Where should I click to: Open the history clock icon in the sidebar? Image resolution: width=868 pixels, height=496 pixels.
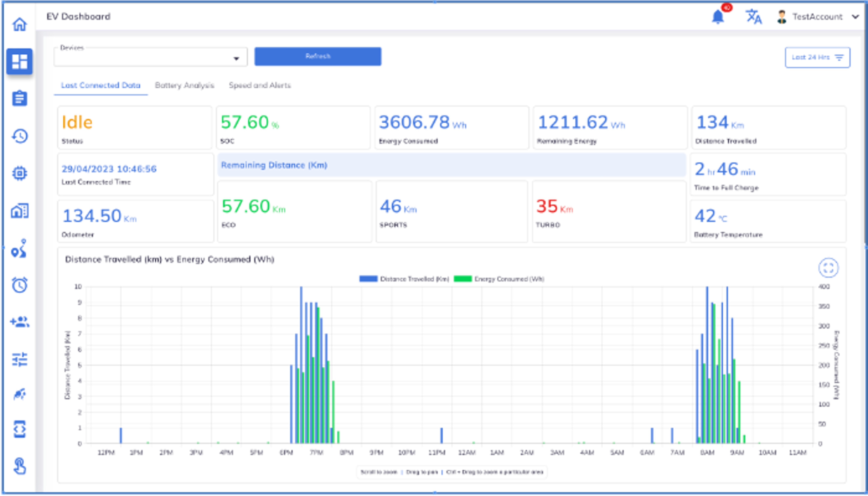(19, 136)
